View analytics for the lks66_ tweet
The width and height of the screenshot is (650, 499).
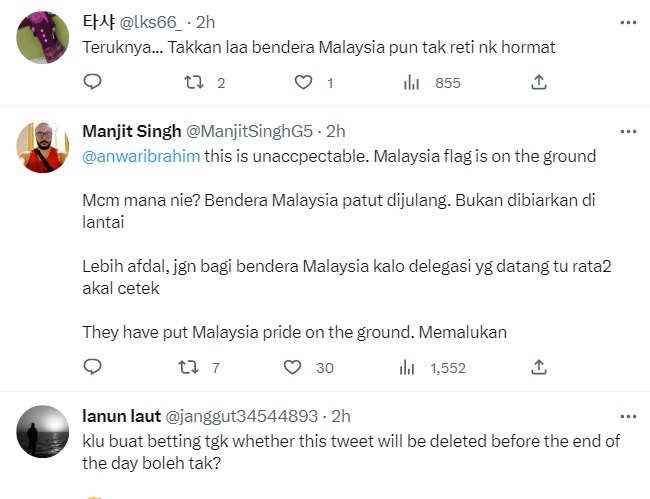click(411, 83)
